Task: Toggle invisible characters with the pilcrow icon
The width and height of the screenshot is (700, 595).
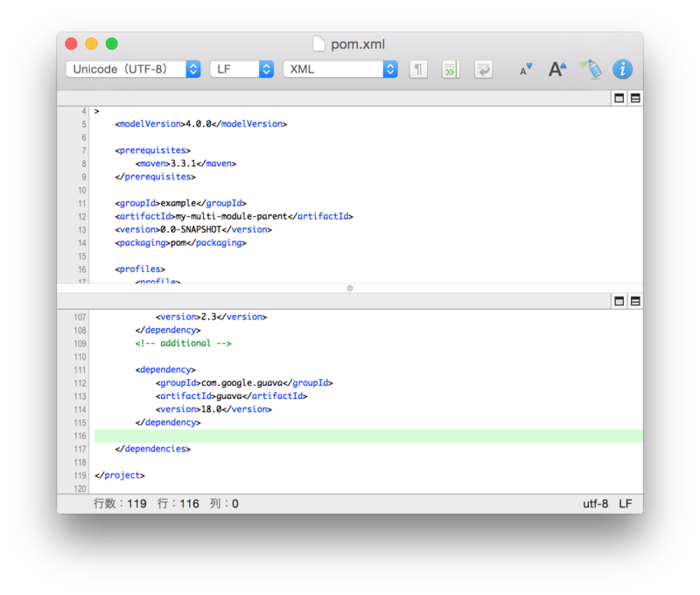Action: click(418, 70)
